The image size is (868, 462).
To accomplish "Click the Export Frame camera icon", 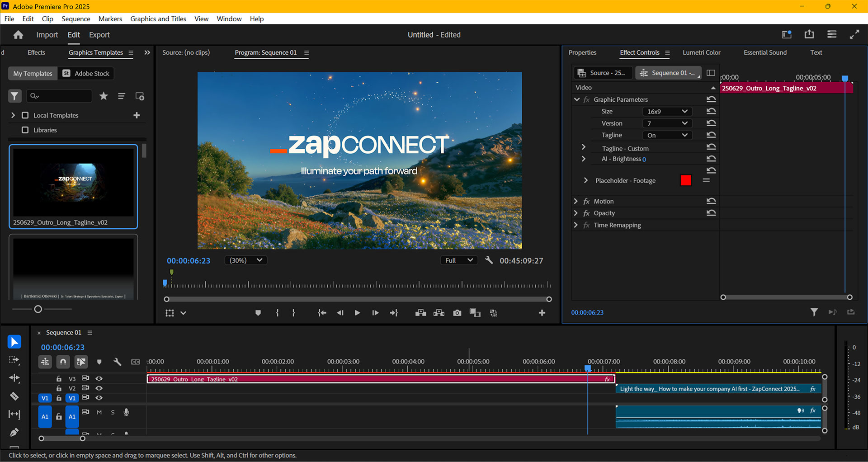I will coord(457,312).
